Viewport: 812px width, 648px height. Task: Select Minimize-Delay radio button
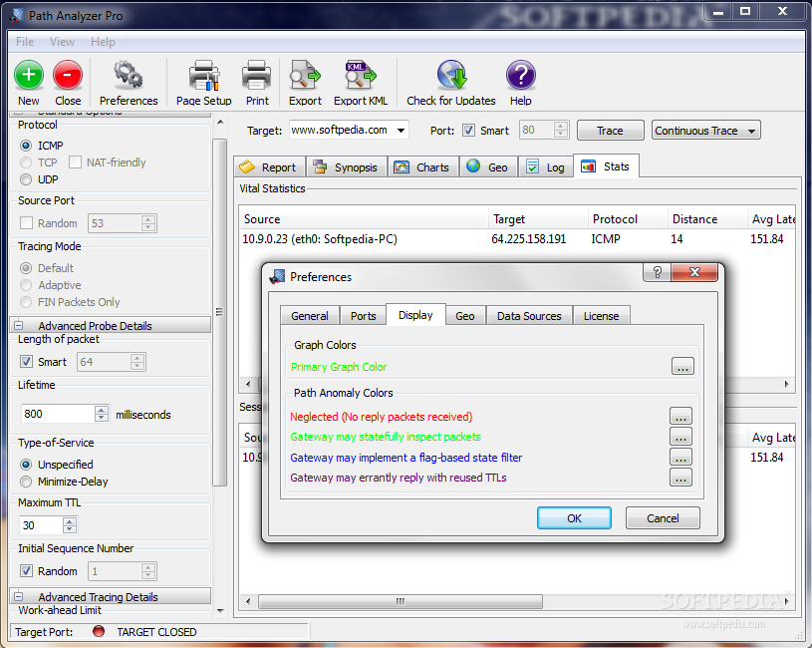(x=25, y=482)
